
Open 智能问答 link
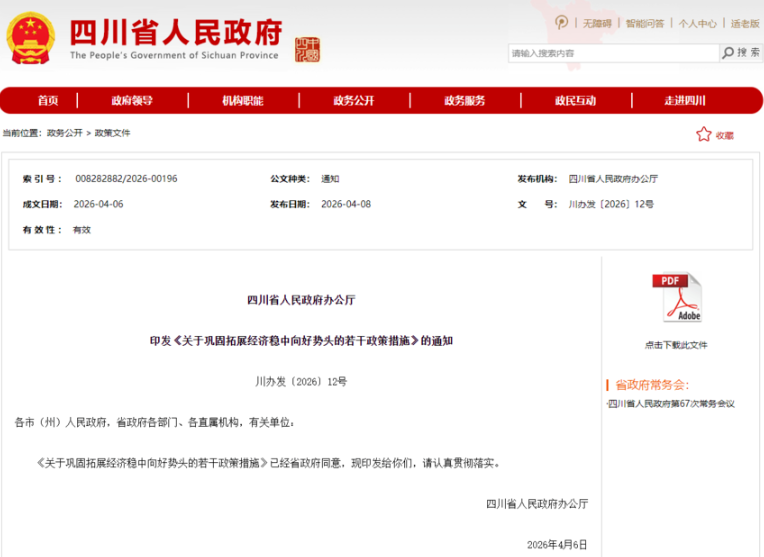[x=645, y=23]
